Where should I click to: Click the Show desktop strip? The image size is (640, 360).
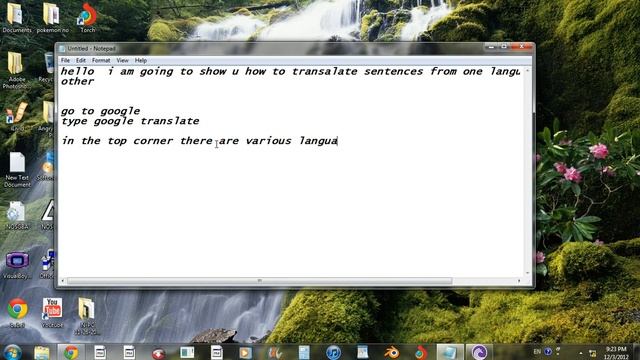point(637,352)
